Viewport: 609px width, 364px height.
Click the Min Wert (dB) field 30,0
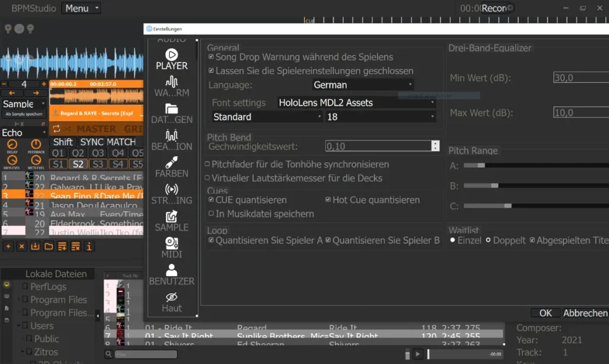pos(581,78)
